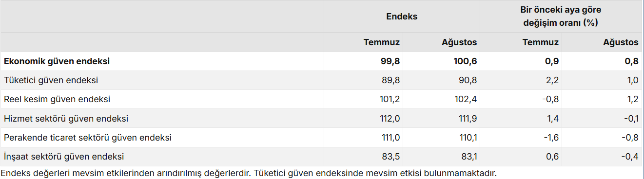
Task: Select the 112,0 services sector Temmuz value
Action: pos(390,119)
